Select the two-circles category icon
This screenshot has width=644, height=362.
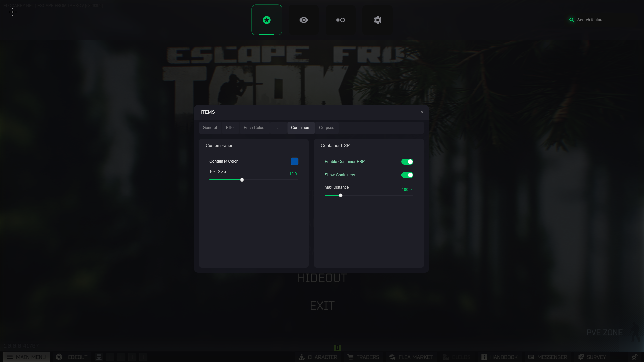click(340, 20)
